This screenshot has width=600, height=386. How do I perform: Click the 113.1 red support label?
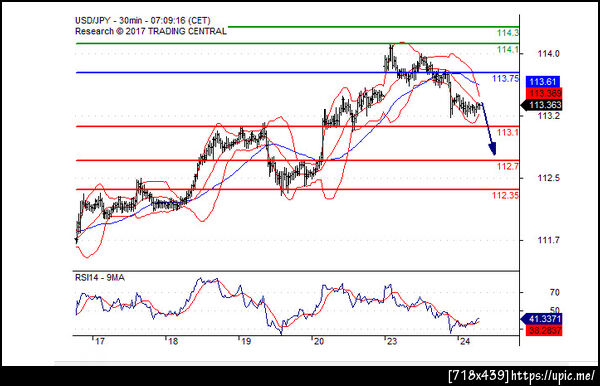[508, 133]
